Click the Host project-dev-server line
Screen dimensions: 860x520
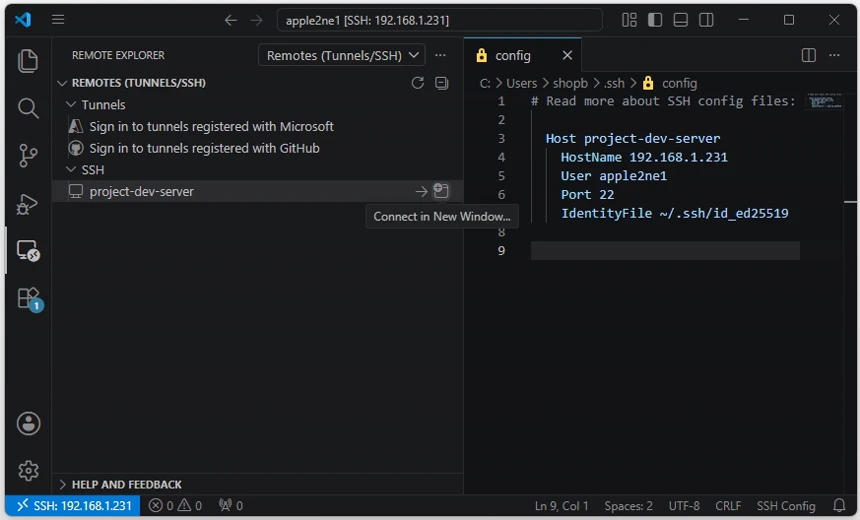point(632,138)
